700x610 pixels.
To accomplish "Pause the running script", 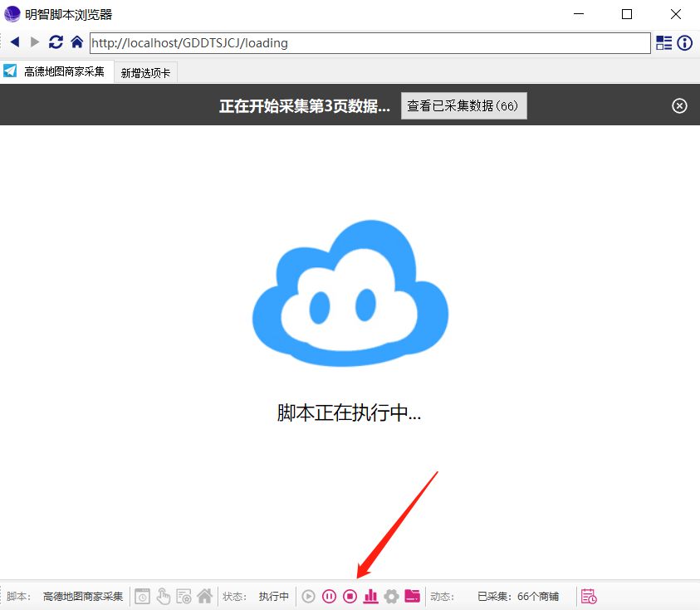I will click(x=330, y=597).
